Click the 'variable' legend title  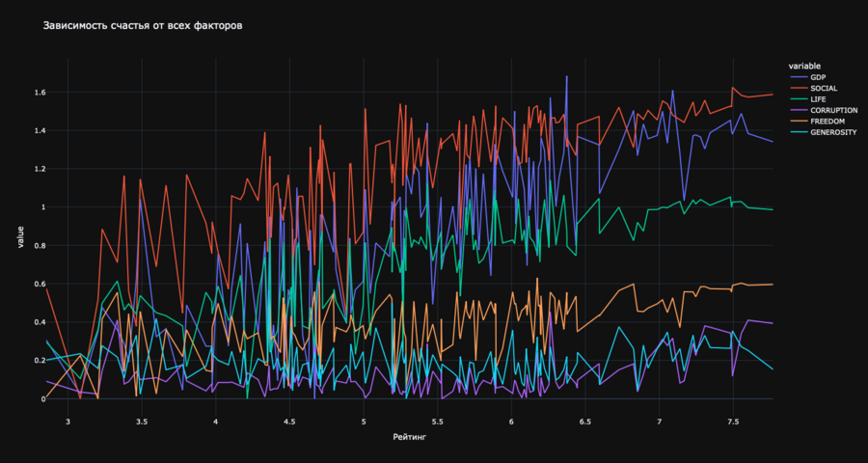coord(804,66)
